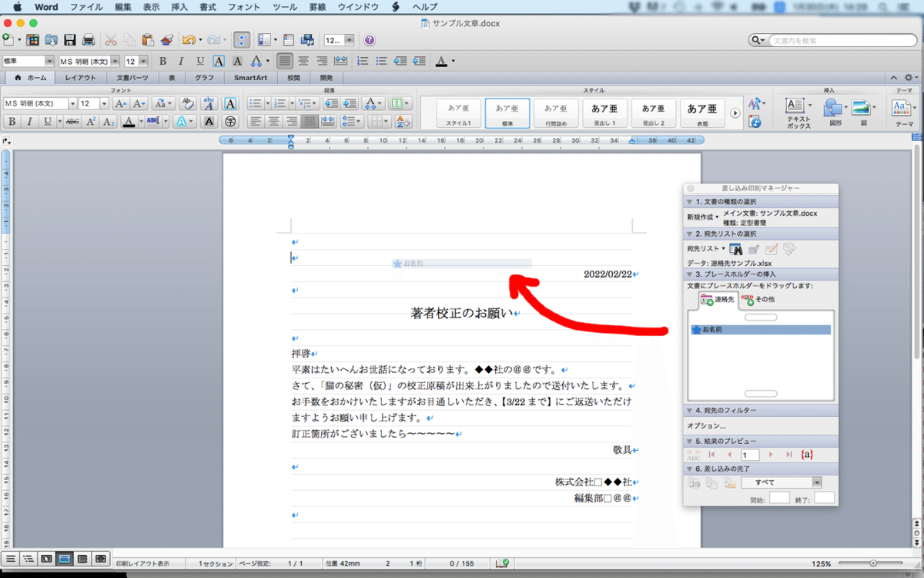Click the enclosed character 字 icon
This screenshot has height=578, width=924.
(x=230, y=121)
